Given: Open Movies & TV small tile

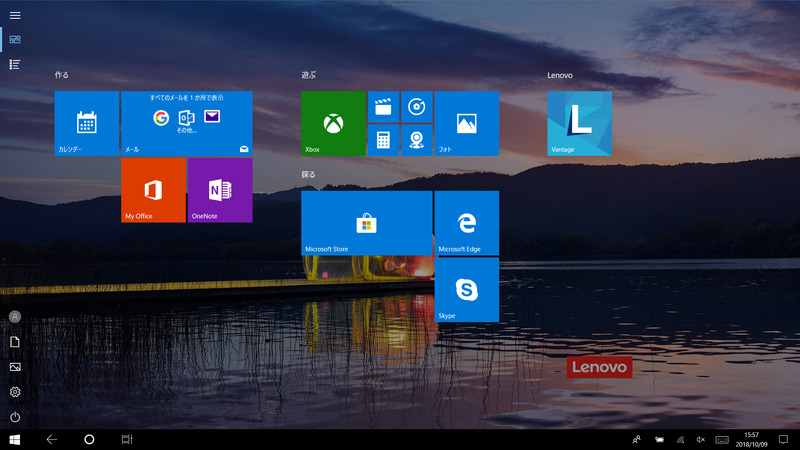Looking at the screenshot, I should 383,107.
